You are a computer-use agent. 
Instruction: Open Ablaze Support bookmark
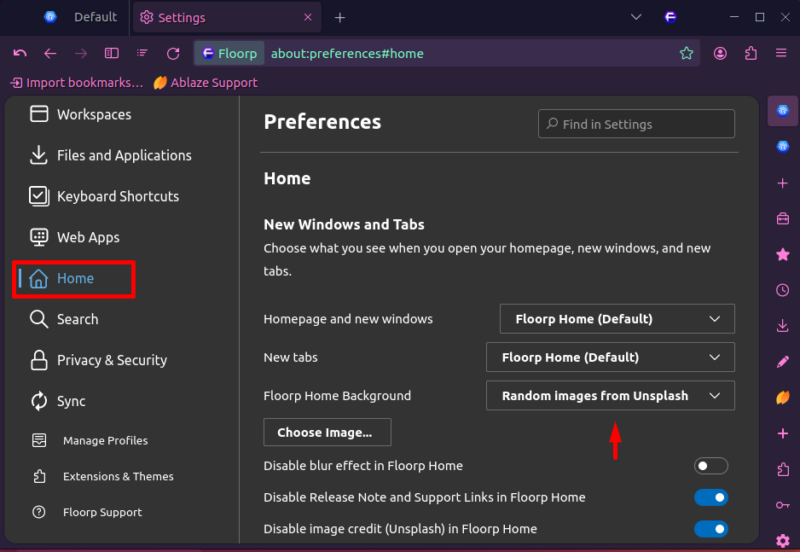pos(206,83)
